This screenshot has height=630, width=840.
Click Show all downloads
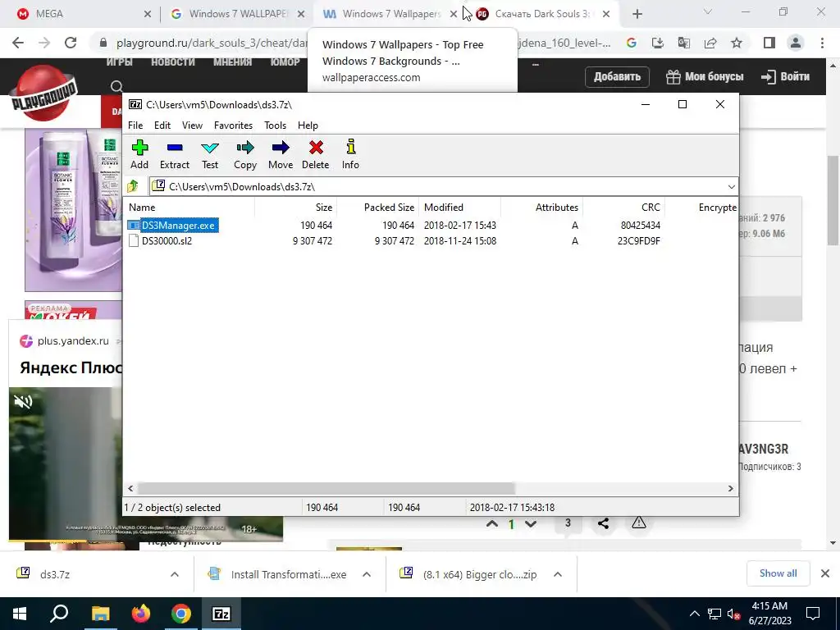point(778,573)
